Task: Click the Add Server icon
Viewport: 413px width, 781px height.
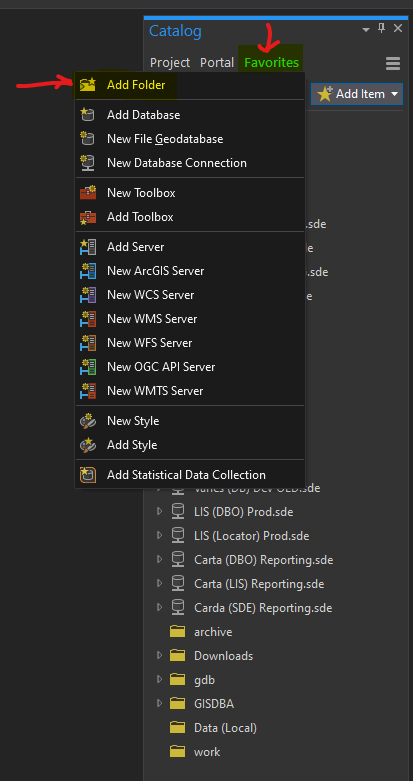Action: click(x=88, y=247)
